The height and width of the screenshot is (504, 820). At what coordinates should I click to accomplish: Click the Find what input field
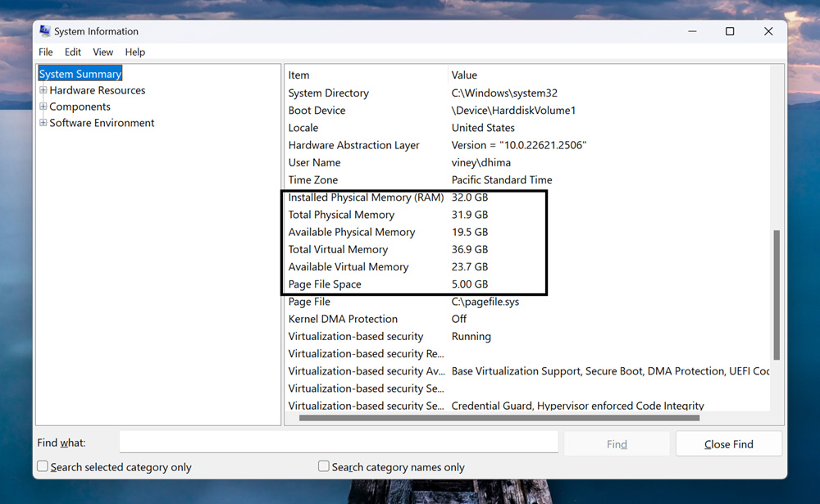click(x=339, y=443)
